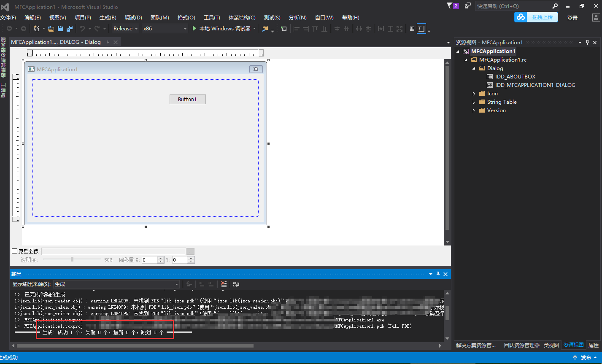The image size is (602, 364).
Task: Open the Release configuration dropdown
Action: coord(125,29)
